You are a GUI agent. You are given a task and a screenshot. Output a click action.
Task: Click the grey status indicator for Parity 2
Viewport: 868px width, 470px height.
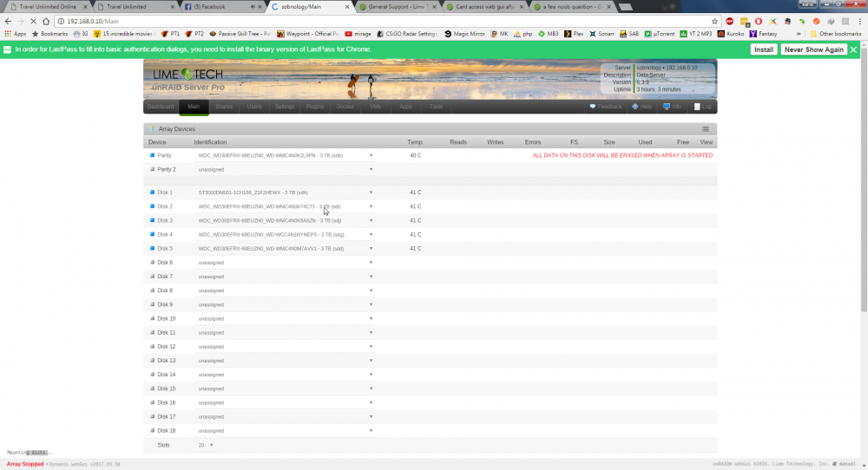pyautogui.click(x=152, y=169)
